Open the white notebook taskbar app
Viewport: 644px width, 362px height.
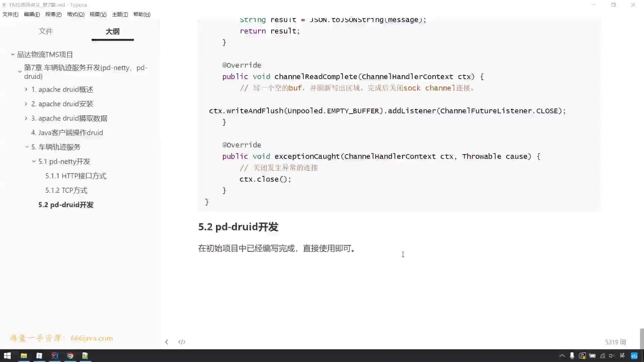pyautogui.click(x=39, y=356)
